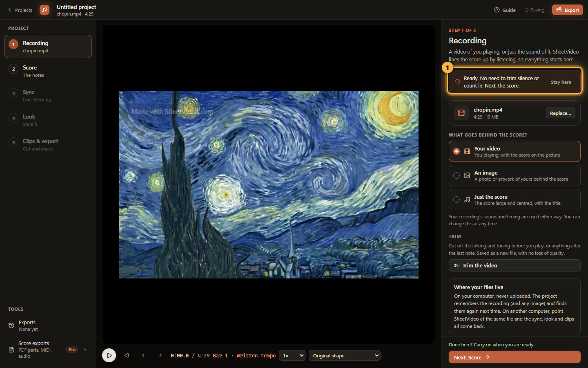The height and width of the screenshot is (368, 588).
Task: Proceed with Next: Score button
Action: coord(514,357)
